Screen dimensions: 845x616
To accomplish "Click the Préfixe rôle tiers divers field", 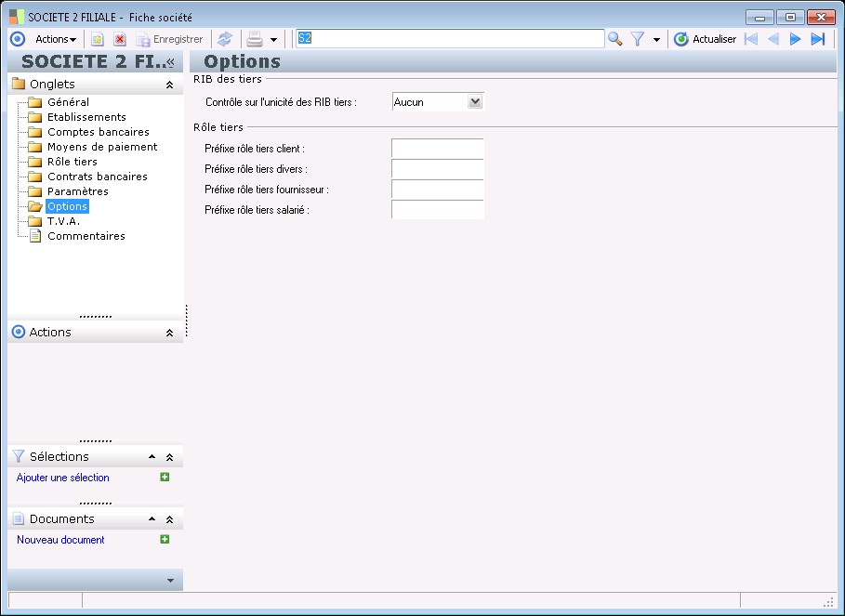I will [438, 168].
